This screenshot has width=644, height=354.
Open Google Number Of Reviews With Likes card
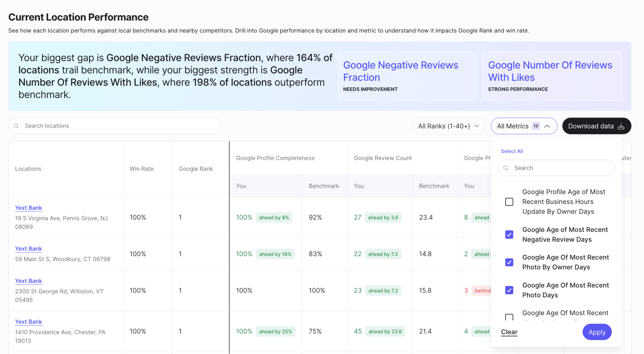552,76
